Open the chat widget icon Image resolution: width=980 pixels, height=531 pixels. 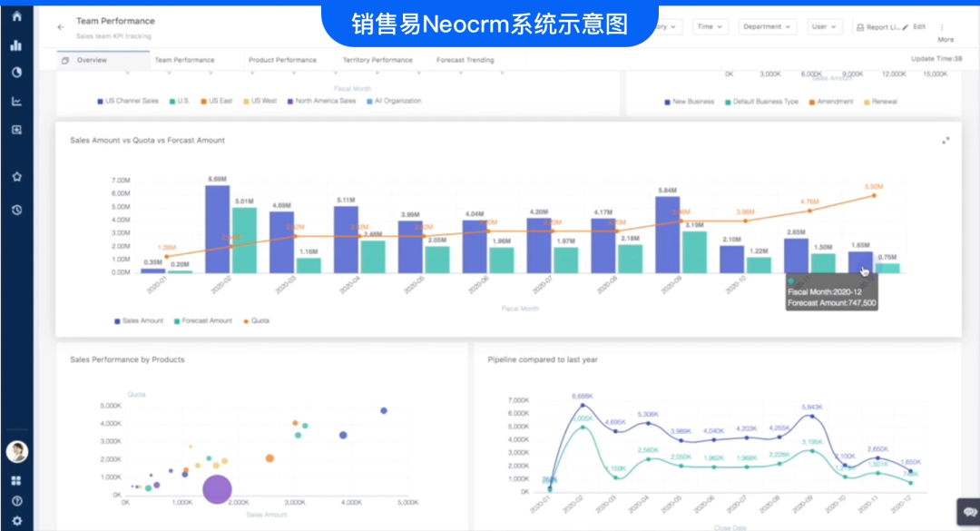click(967, 509)
